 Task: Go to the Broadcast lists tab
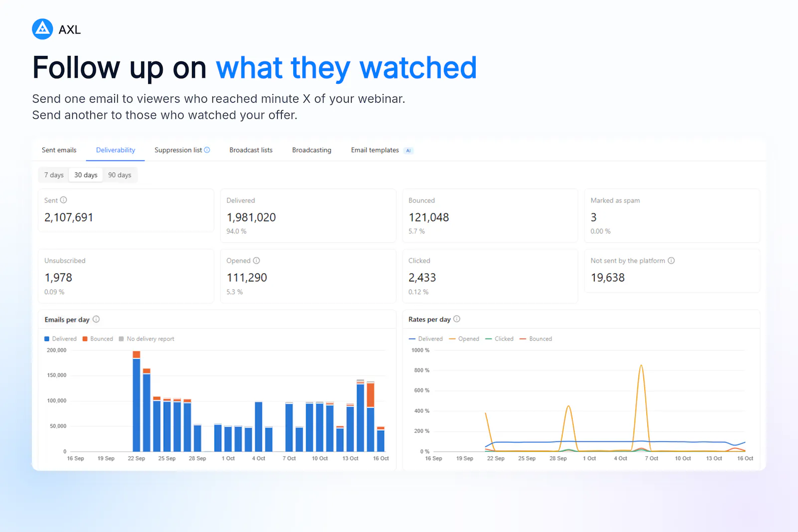click(x=251, y=150)
